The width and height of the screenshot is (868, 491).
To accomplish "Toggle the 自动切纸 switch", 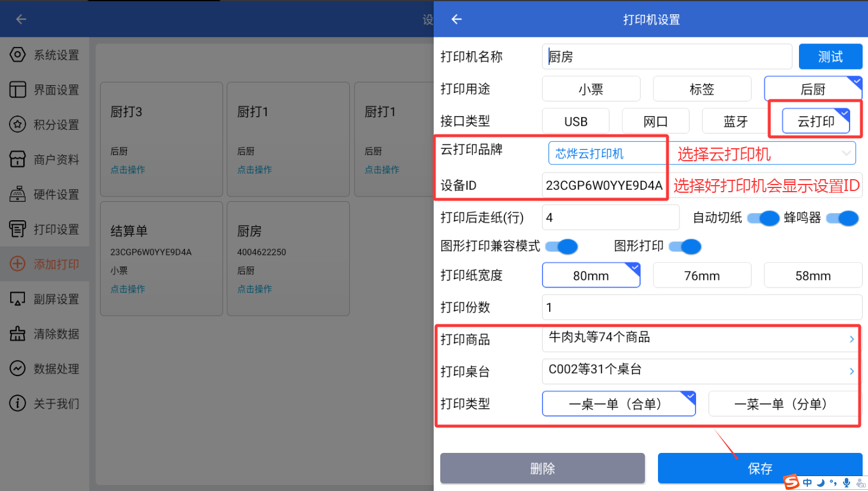I will point(763,218).
